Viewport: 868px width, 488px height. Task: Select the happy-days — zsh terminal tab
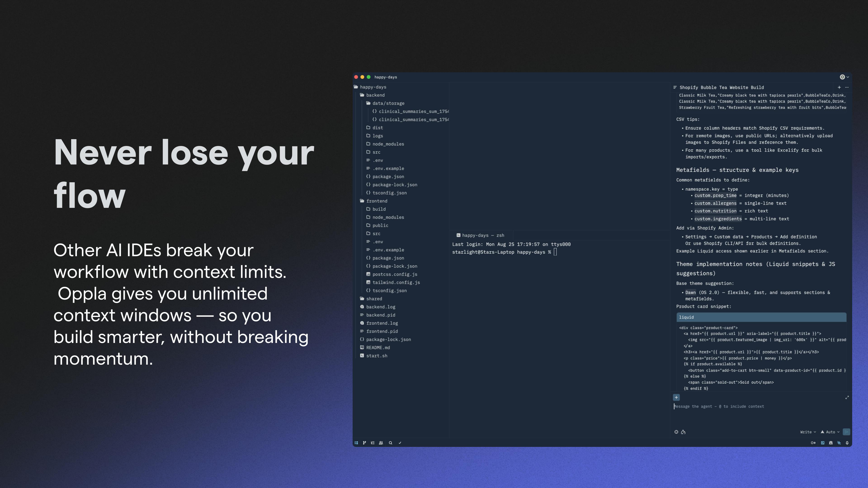(481, 235)
